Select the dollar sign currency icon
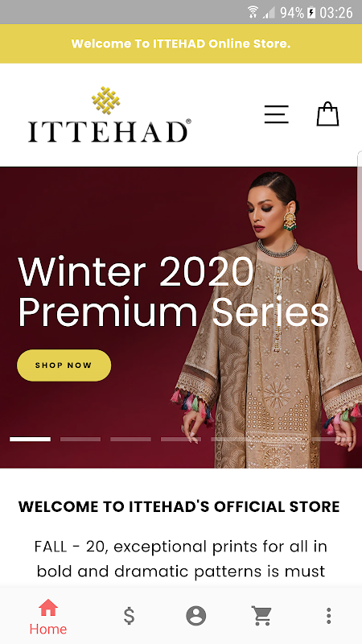 click(130, 616)
